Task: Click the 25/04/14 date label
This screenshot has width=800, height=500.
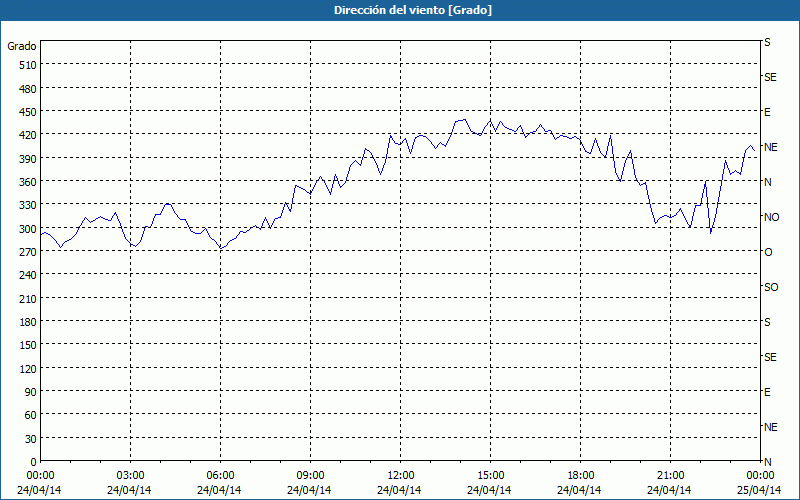Action: 760,490
